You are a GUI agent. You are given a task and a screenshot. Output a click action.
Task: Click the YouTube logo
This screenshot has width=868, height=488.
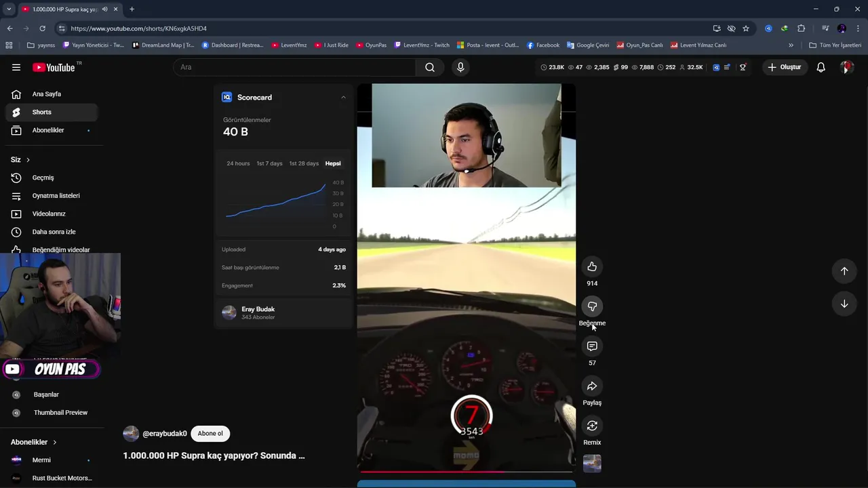(x=54, y=67)
